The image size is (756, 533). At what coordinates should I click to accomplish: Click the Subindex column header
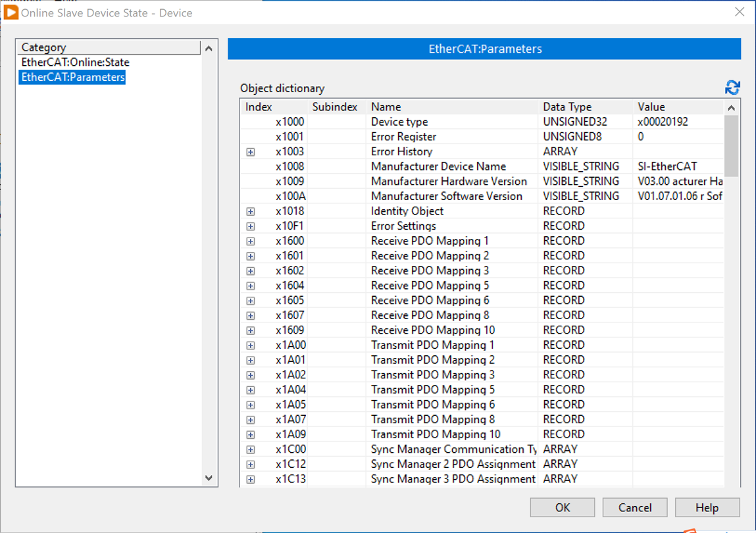(336, 107)
